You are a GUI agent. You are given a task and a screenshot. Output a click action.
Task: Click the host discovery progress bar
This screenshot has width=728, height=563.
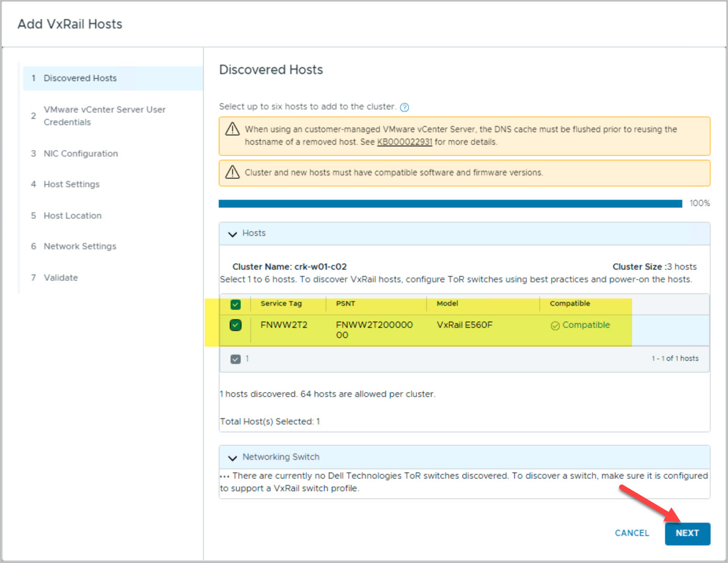click(450, 204)
